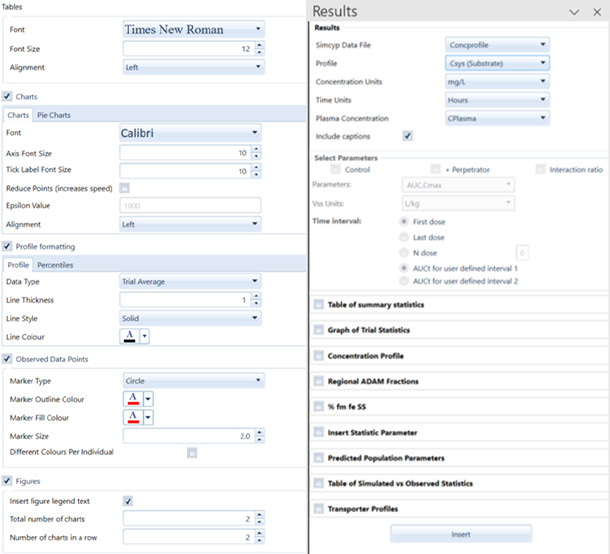Open the Marker Outline Colour dropdown arrow

point(148,399)
